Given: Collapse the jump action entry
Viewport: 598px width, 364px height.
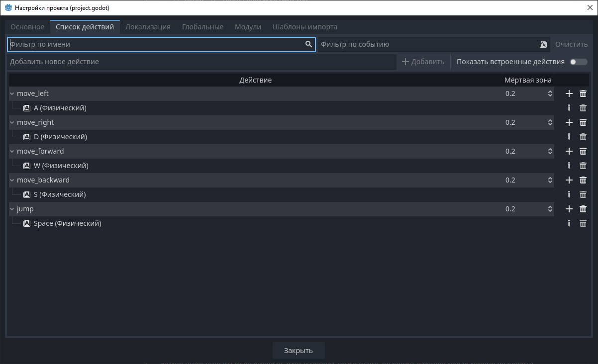Looking at the screenshot, I should tap(12, 209).
